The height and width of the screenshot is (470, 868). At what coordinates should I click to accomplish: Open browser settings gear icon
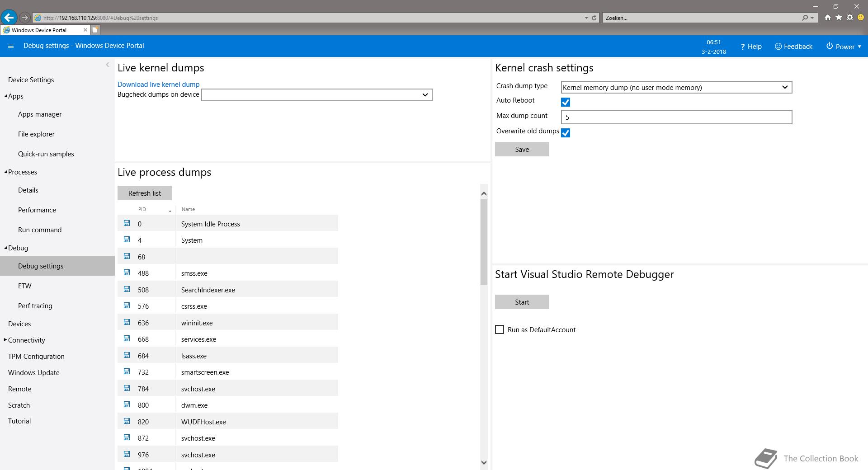pyautogui.click(x=850, y=18)
